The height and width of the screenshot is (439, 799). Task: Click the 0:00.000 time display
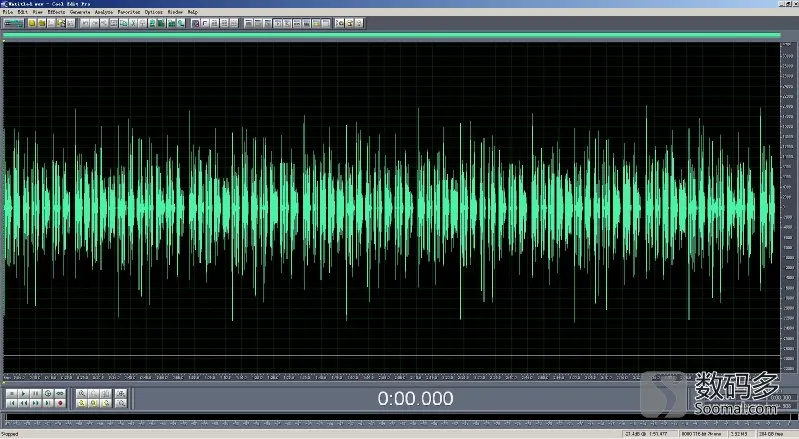[415, 398]
